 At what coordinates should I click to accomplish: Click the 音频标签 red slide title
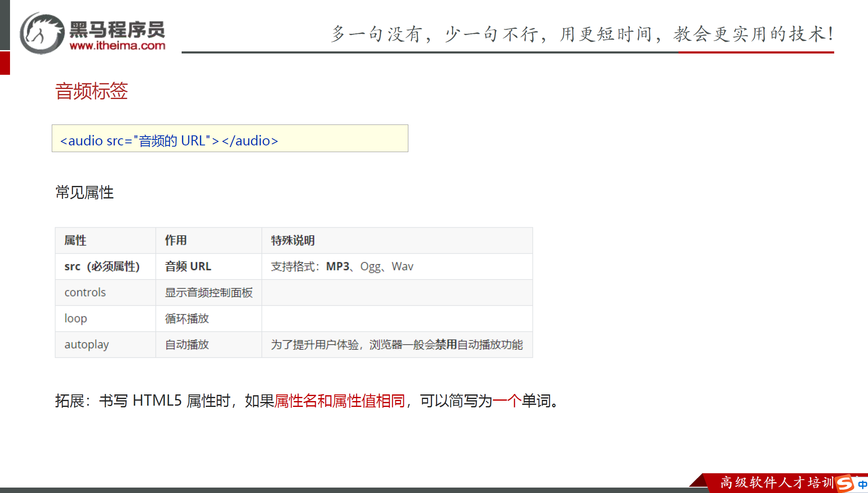[91, 91]
